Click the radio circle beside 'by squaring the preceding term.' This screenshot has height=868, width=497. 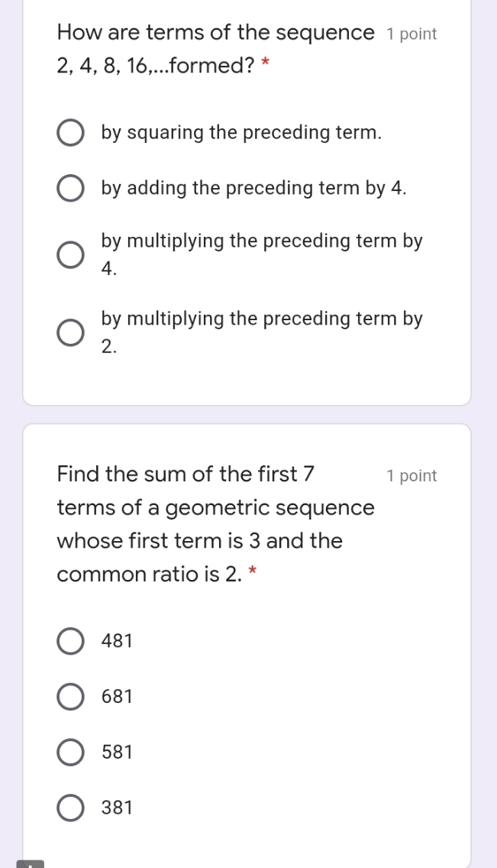pyautogui.click(x=70, y=131)
